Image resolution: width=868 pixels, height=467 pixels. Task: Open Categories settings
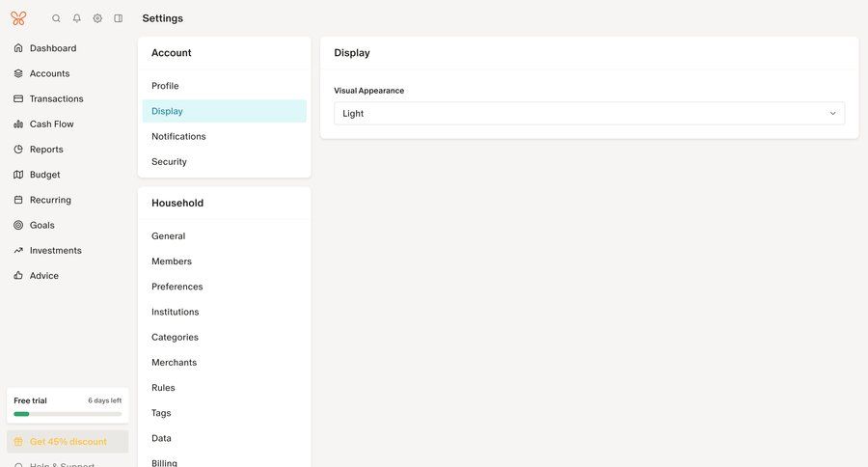point(224,337)
